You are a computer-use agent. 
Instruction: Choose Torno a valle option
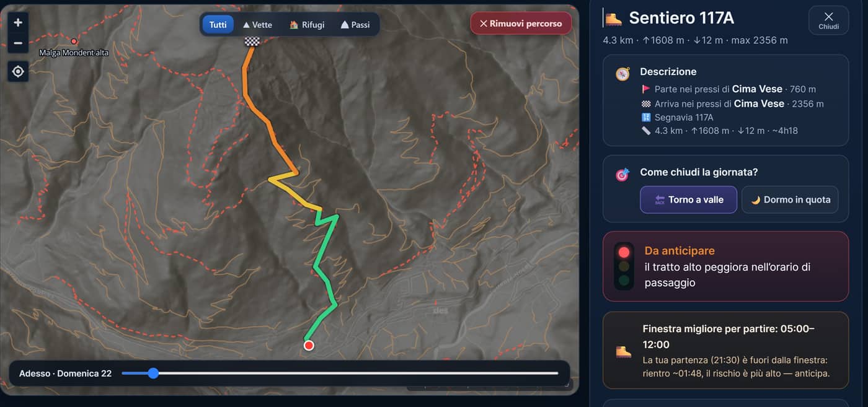[x=688, y=199]
